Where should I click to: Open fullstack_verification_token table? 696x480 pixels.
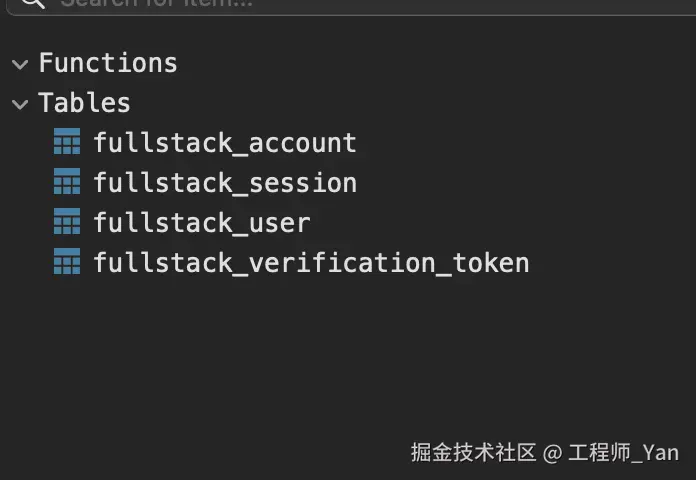pos(310,263)
